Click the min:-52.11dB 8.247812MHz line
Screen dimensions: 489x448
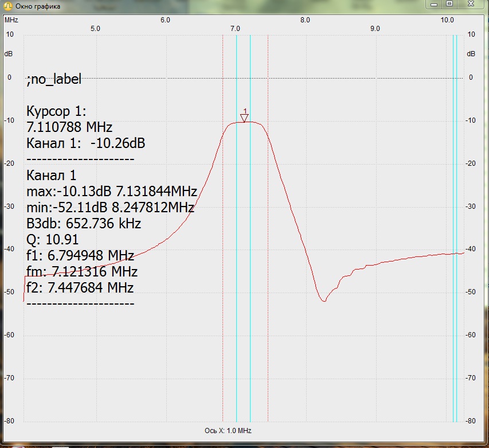(x=111, y=207)
